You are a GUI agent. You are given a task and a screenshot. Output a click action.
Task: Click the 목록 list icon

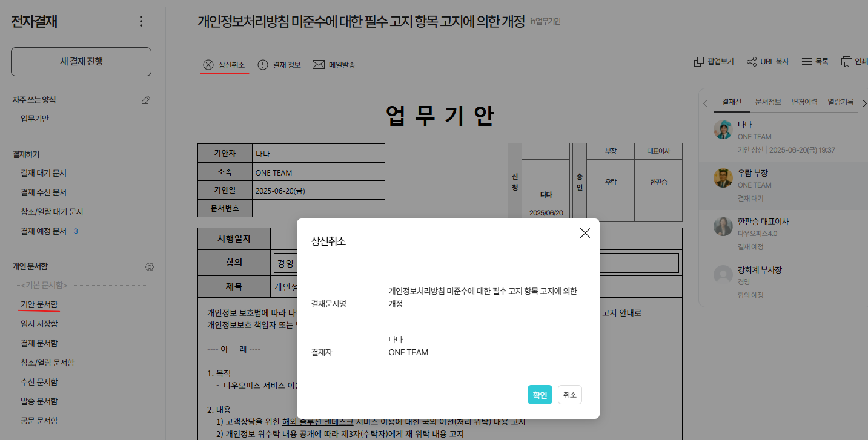click(806, 62)
